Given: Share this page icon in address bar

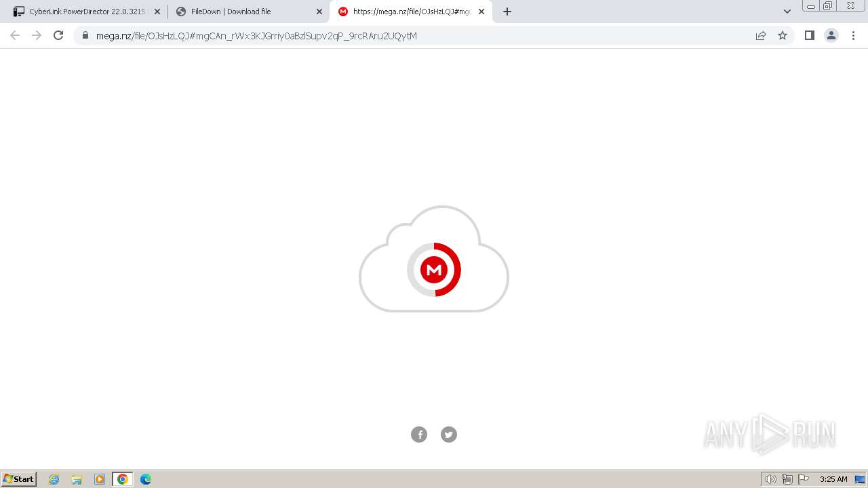Looking at the screenshot, I should click(x=761, y=35).
